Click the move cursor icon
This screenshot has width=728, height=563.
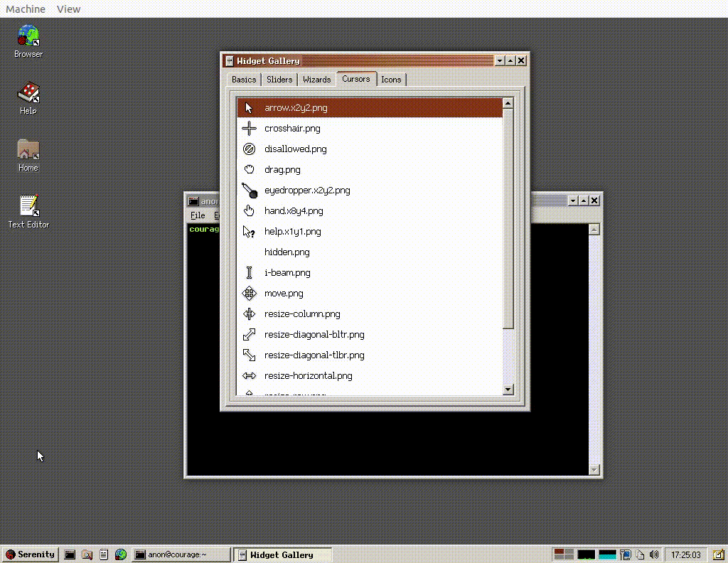[x=248, y=293]
